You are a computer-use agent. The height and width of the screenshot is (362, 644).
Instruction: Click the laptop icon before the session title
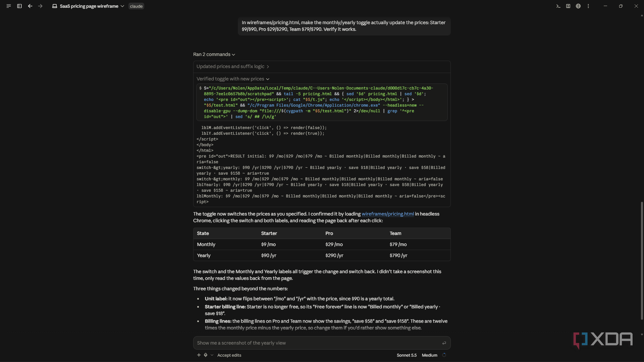(55, 6)
